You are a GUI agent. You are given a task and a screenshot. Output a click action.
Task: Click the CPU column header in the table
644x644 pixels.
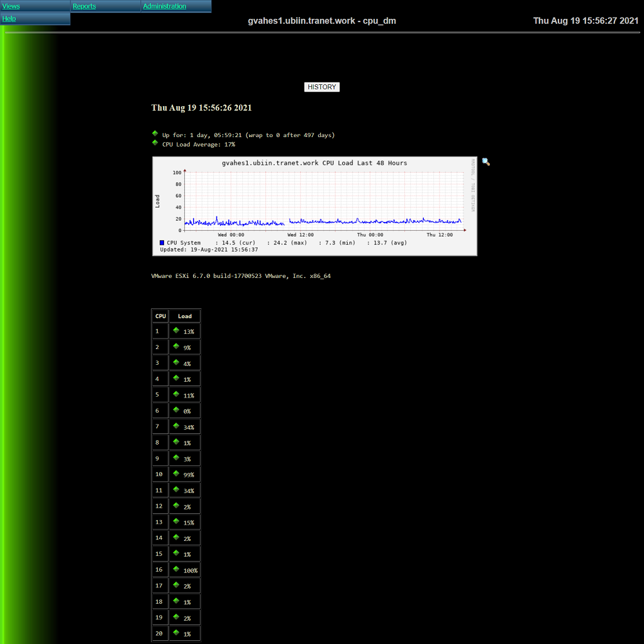tap(160, 316)
